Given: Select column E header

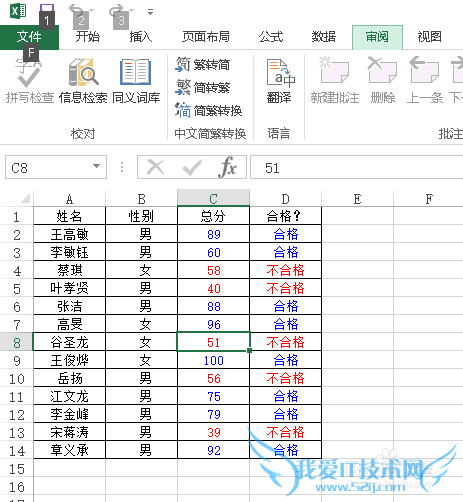Looking at the screenshot, I should 357,199.
